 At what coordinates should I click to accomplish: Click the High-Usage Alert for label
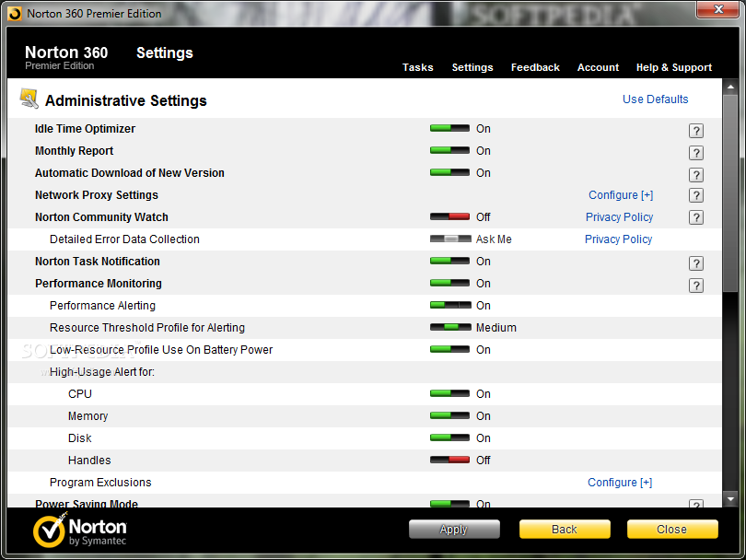[x=102, y=372]
